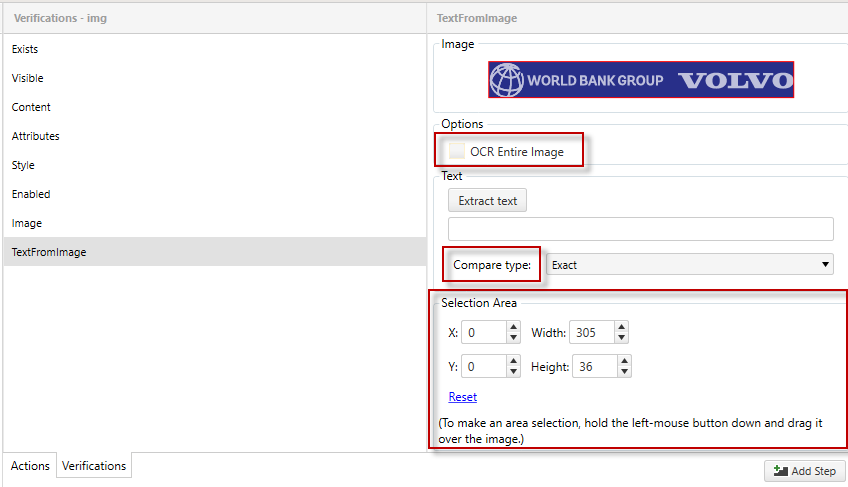Open the Compare type dropdown
The width and height of the screenshot is (848, 487).
(x=690, y=265)
